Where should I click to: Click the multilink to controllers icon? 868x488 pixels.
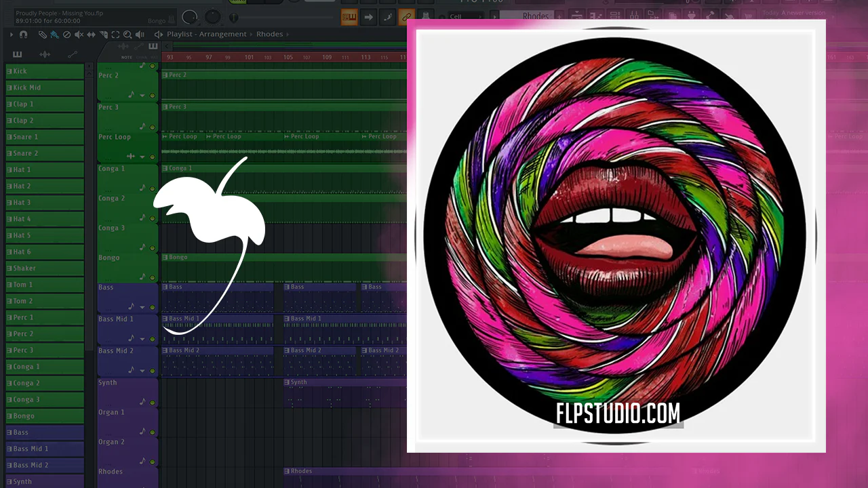(x=407, y=17)
